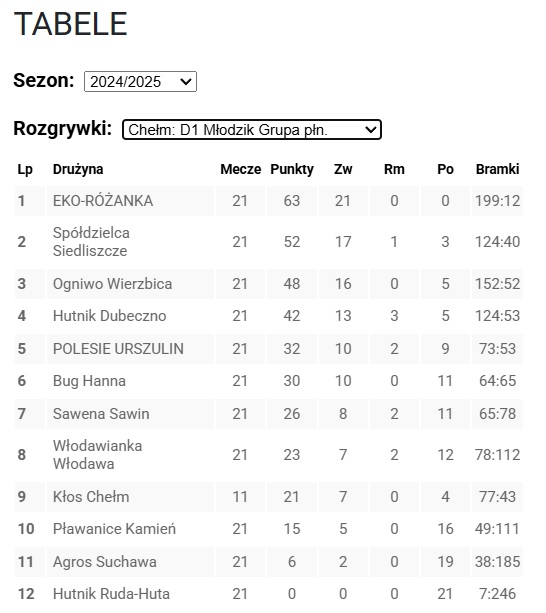Click Hutnik Ruda-Huta team name
The height and width of the screenshot is (613, 546).
(x=111, y=594)
